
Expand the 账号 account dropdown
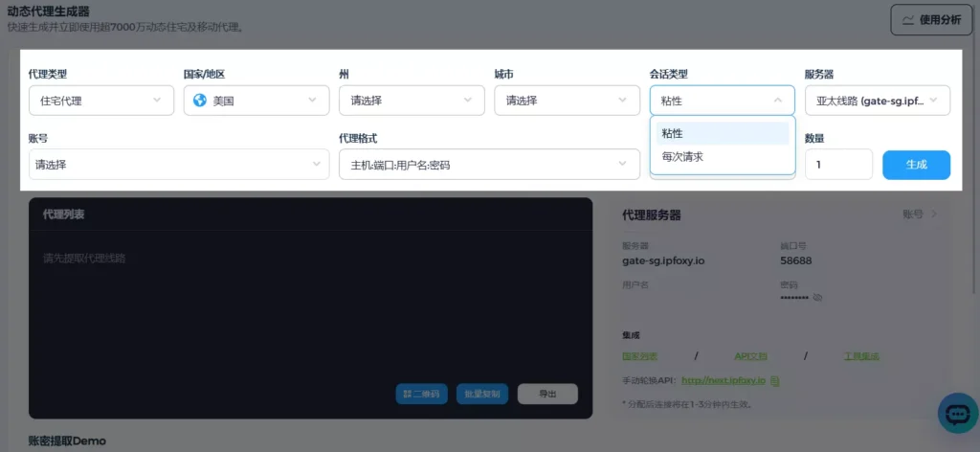[x=178, y=165]
